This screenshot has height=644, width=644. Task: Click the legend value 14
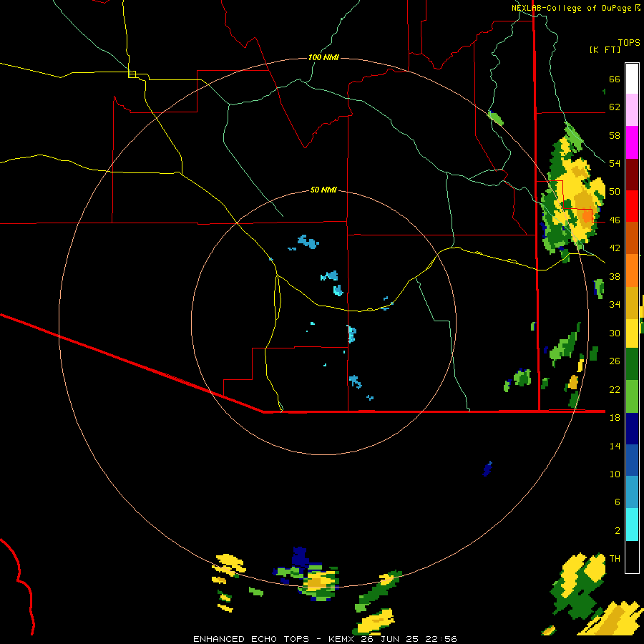[x=615, y=446]
